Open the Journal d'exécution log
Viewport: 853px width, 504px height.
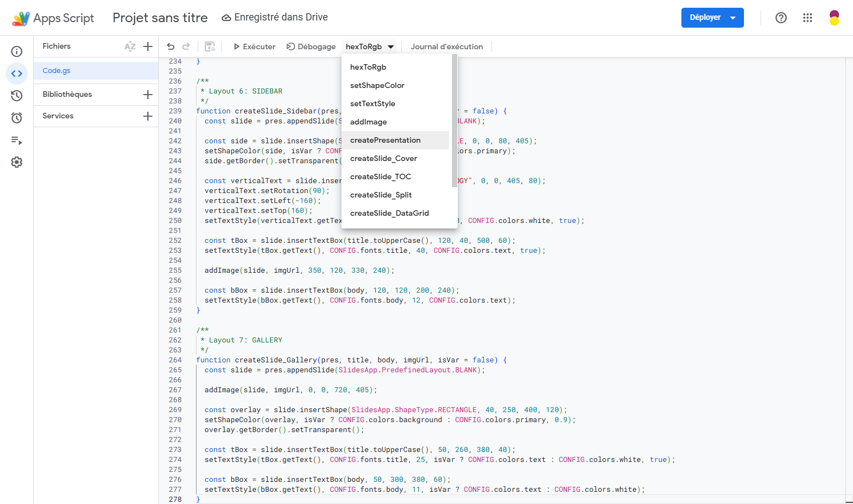coord(447,46)
